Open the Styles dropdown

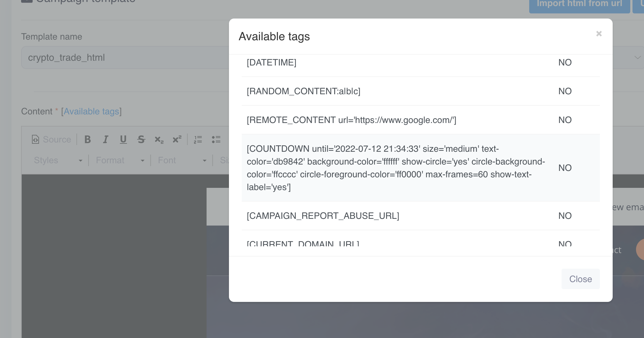point(58,160)
